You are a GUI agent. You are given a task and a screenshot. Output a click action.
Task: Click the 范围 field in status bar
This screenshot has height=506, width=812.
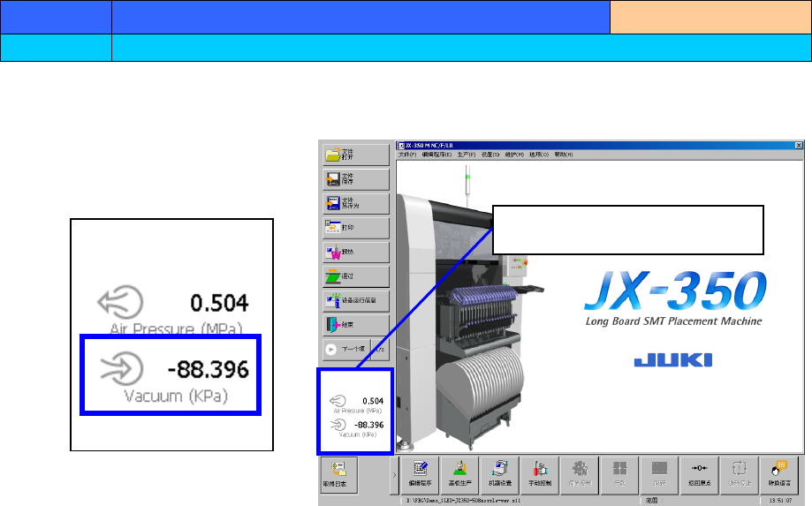click(699, 501)
